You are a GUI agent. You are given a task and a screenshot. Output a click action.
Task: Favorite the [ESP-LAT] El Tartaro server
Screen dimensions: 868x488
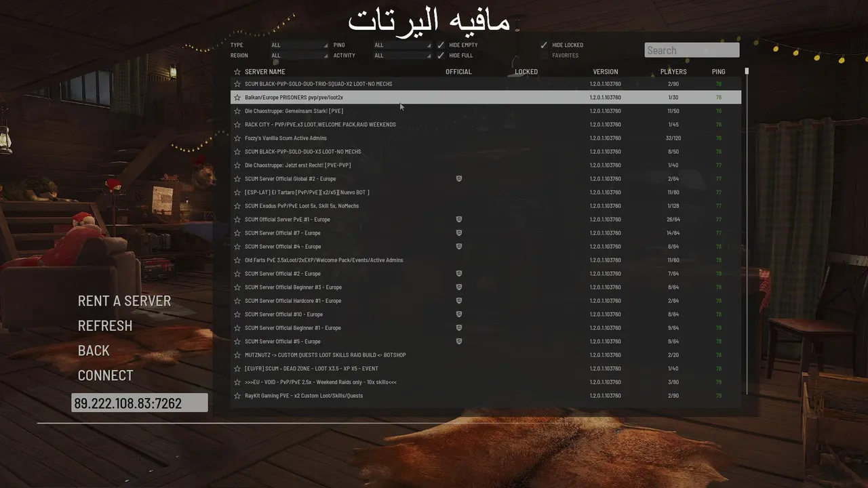pos(237,192)
